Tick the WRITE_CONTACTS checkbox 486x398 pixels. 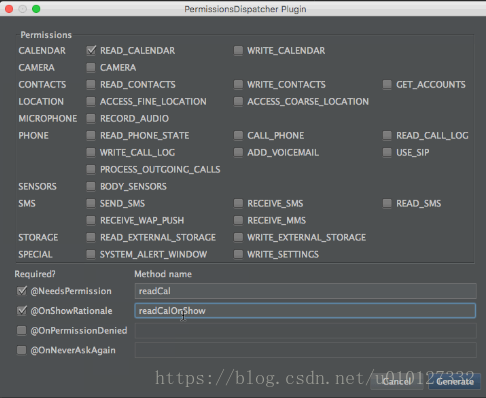click(x=238, y=84)
